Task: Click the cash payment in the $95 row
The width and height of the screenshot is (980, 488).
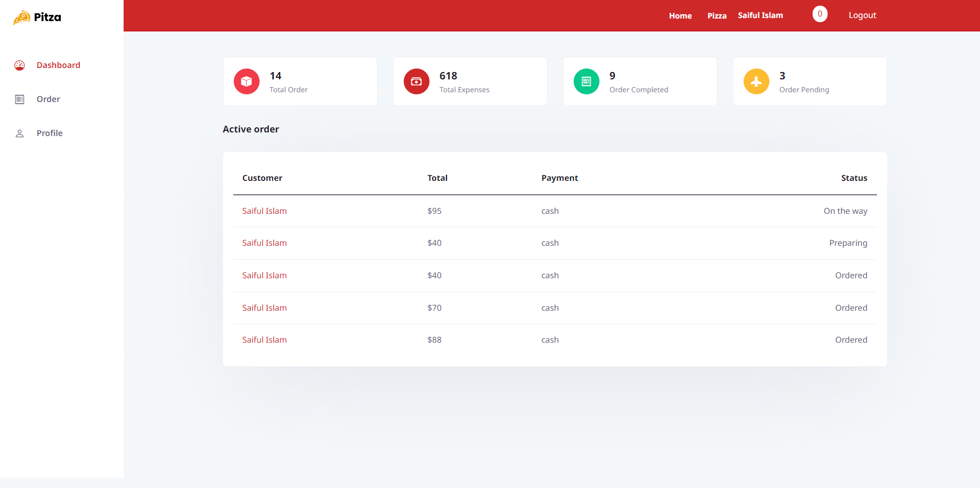Action: [550, 211]
